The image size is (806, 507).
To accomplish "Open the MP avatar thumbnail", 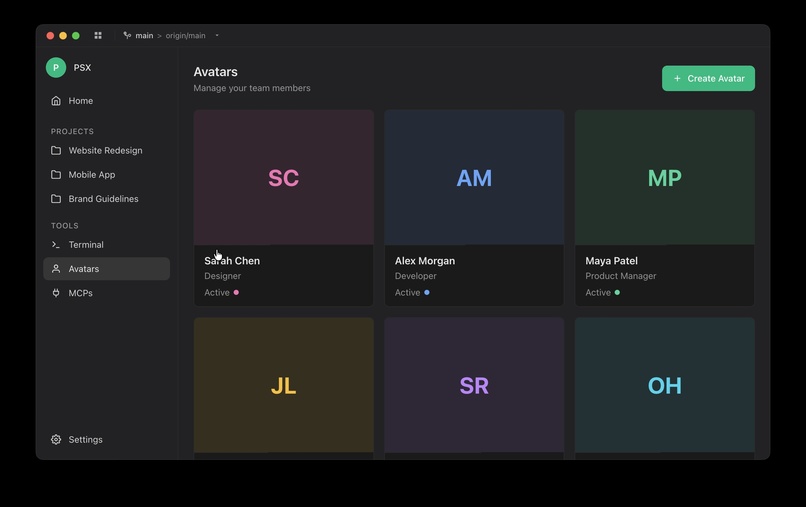I will (665, 177).
